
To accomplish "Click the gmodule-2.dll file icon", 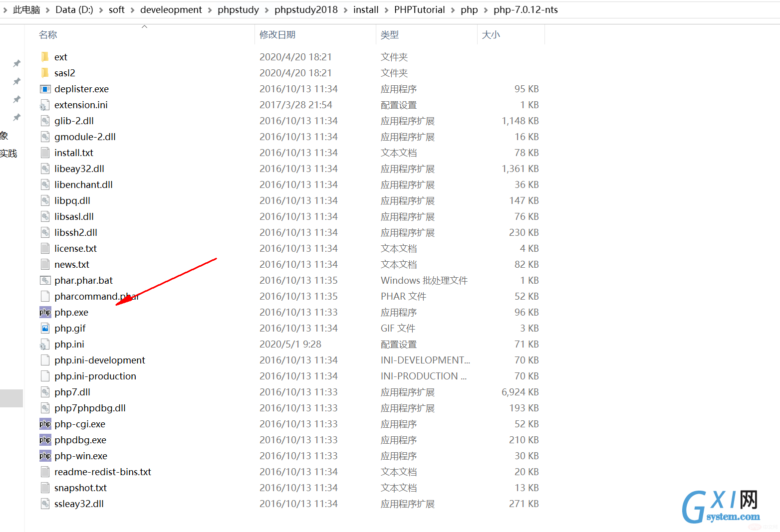I will coord(45,137).
